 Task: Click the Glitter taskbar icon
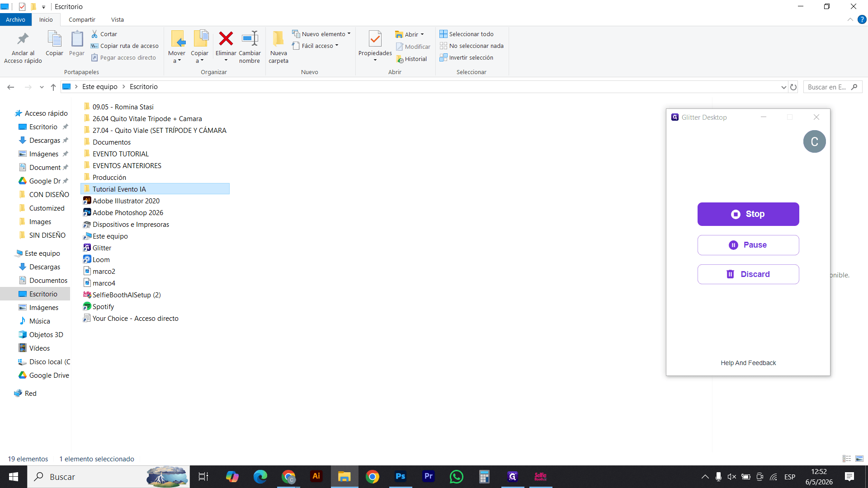[512, 476]
